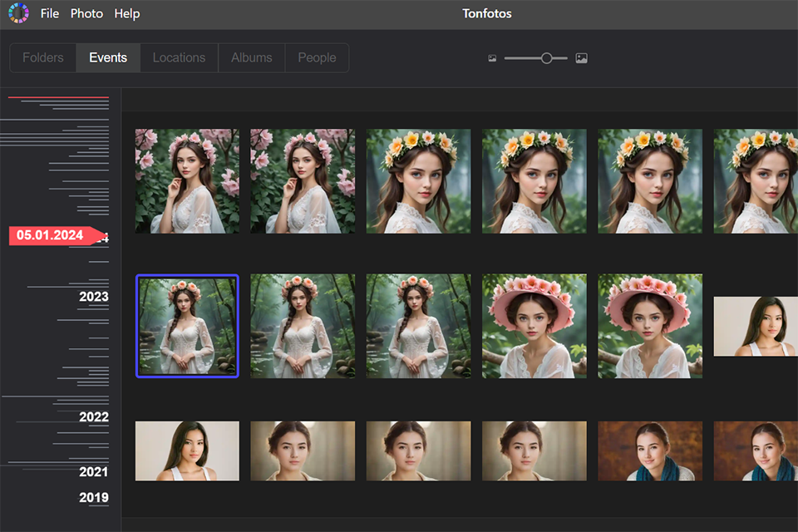Viewport: 798px width, 532px height.
Task: Jump to 2022 on the timeline
Action: tap(94, 417)
